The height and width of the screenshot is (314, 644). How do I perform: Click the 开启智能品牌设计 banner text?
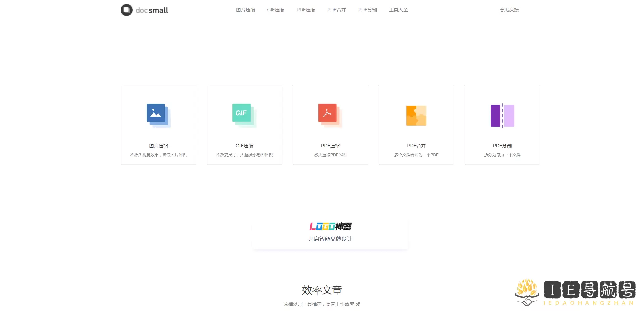pos(330,239)
